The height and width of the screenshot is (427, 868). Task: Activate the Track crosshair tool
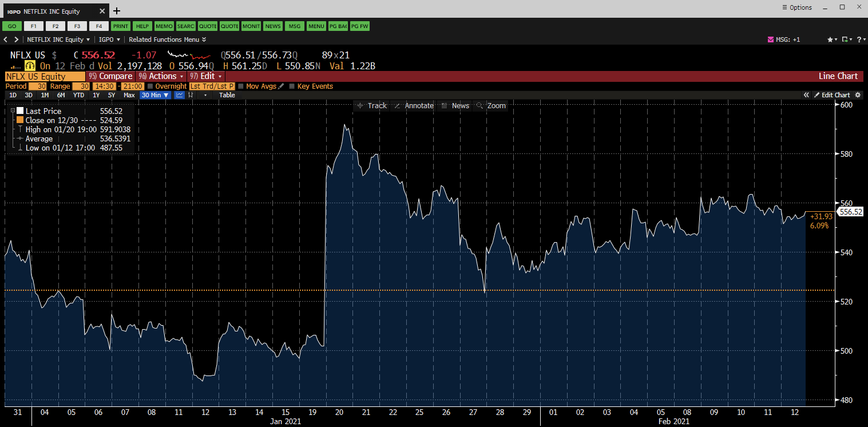[x=372, y=106]
